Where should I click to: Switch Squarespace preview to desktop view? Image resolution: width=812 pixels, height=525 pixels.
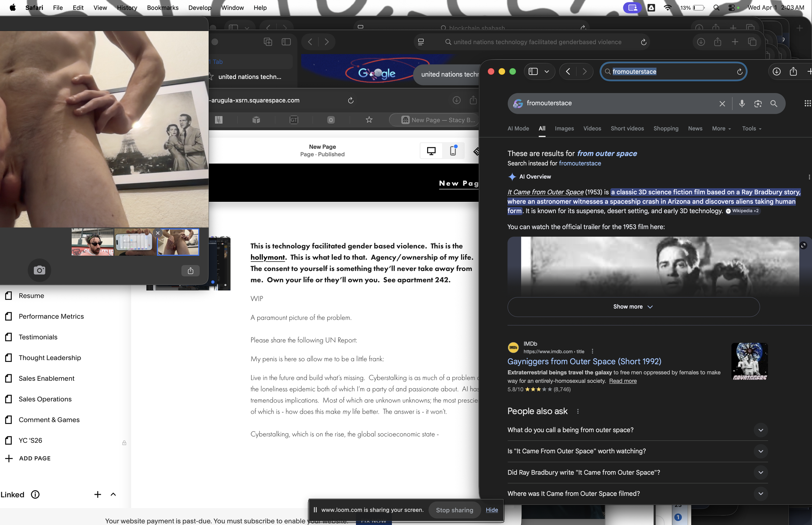pos(431,151)
